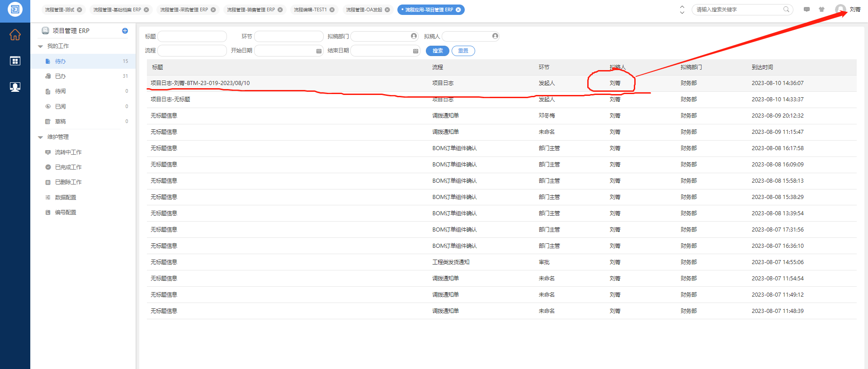868x369 pixels.
Task: Click the timestamp 2023-08-07 11:48:39
Action: [778, 311]
